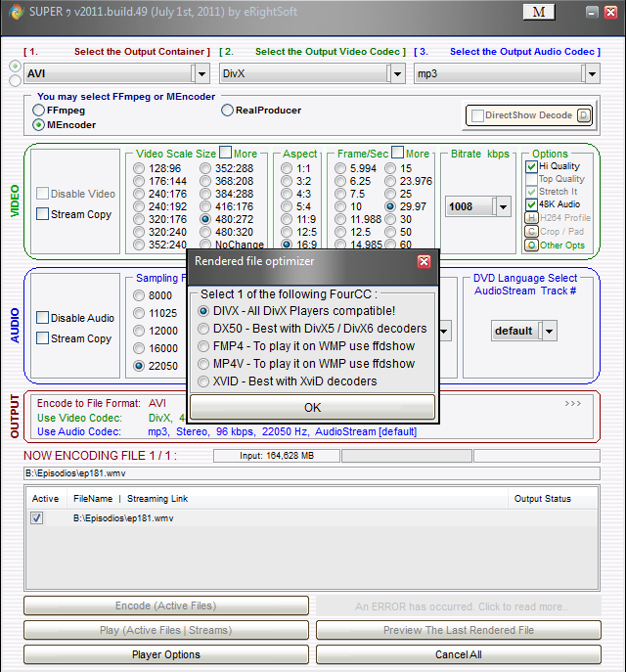Open Player Options
626x672 pixels.
[166, 654]
